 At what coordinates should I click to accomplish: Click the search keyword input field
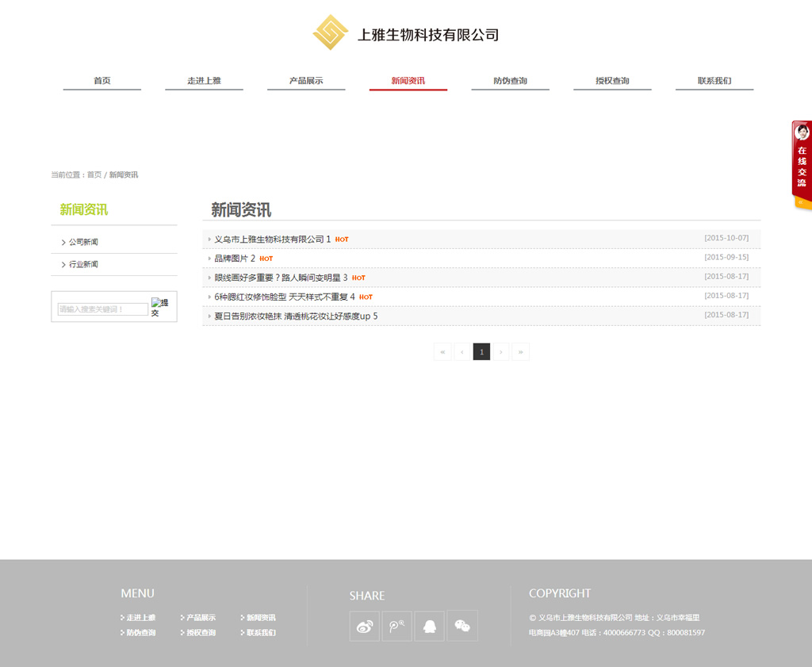102,309
